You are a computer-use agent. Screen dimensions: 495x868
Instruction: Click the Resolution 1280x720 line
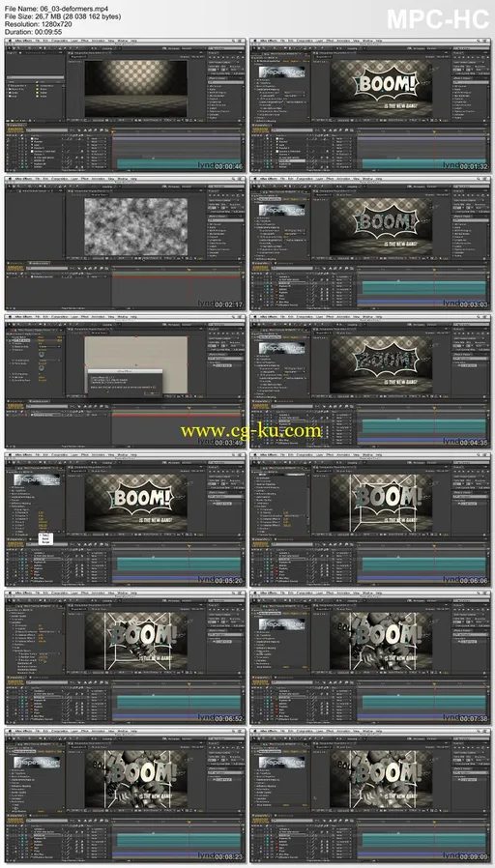coord(38,24)
